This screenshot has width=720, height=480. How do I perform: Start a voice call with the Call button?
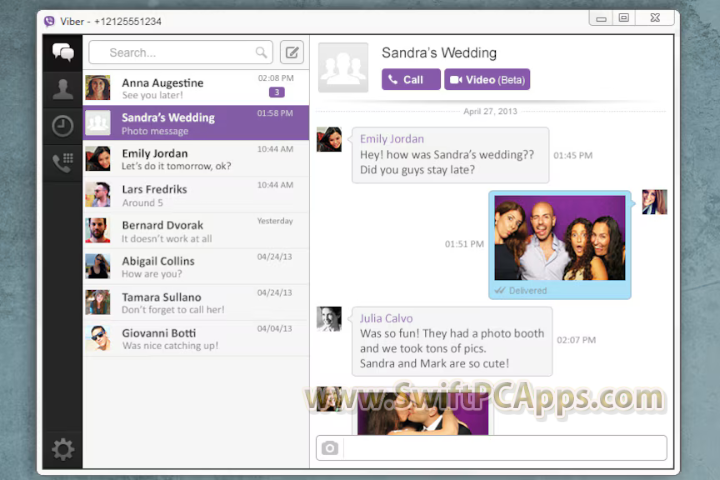pyautogui.click(x=411, y=79)
